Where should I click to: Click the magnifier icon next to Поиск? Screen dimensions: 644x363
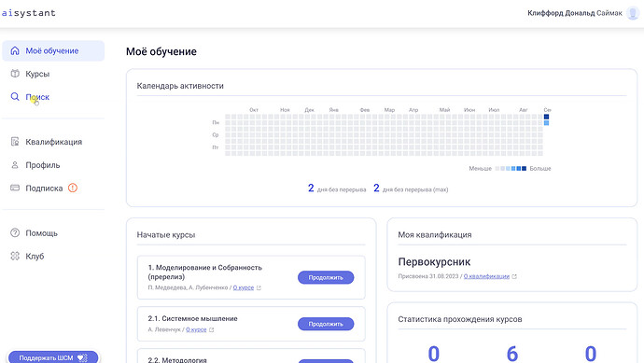point(15,97)
